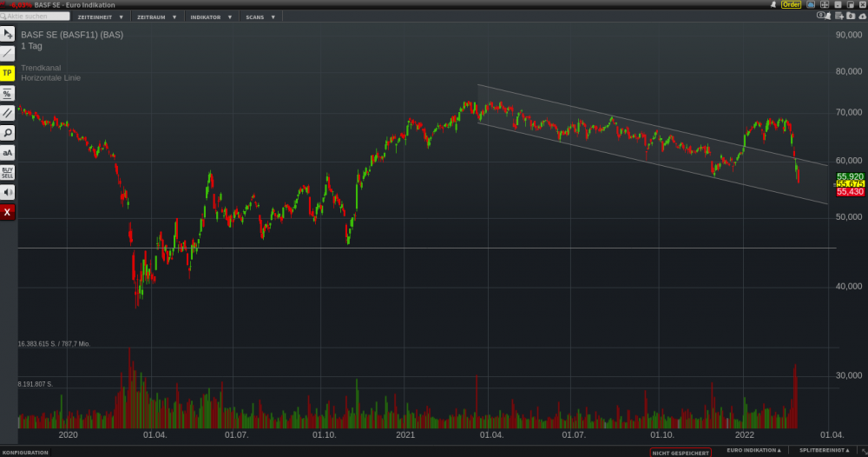This screenshot has width=868, height=457.
Task: Open the Buy/Sell marker tool
Action: [x=7, y=173]
